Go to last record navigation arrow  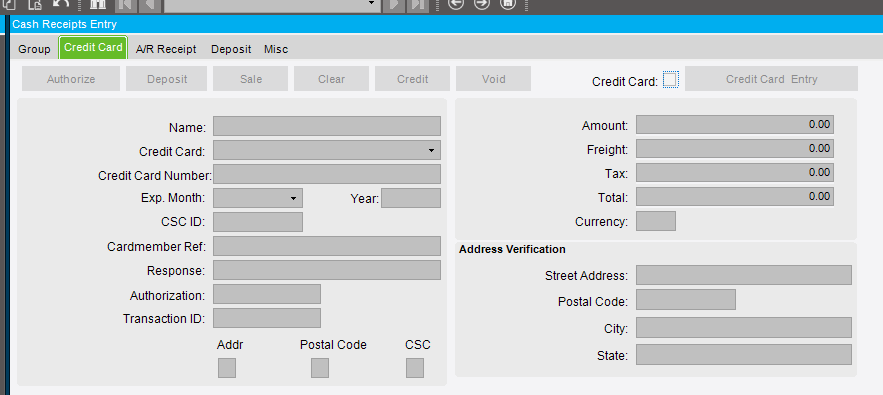(x=418, y=5)
